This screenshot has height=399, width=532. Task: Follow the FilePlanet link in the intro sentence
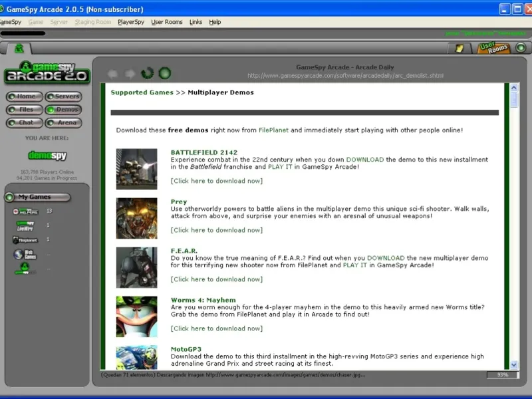pos(273,130)
